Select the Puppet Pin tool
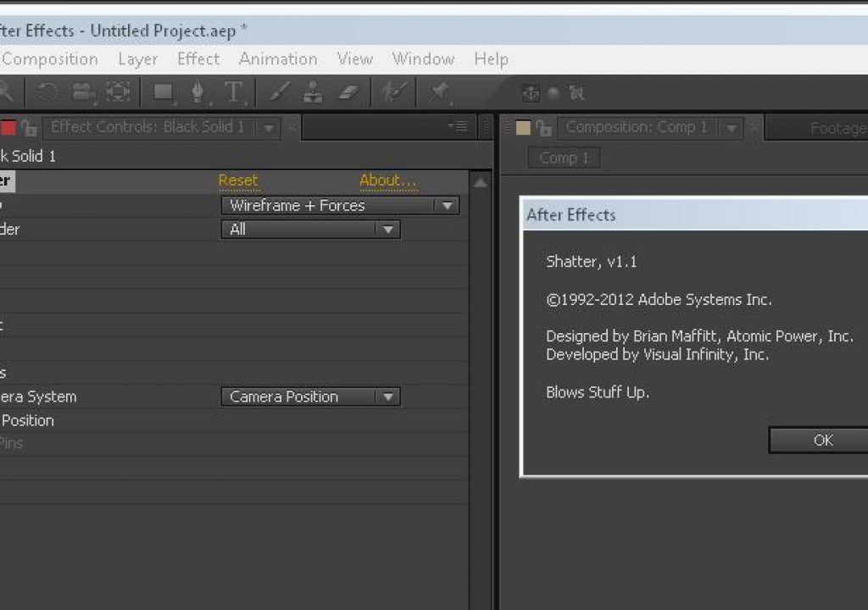 [x=440, y=92]
